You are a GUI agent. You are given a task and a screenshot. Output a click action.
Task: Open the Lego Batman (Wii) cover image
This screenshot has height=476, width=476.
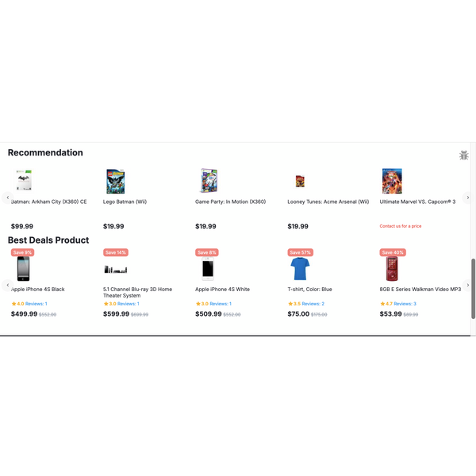tap(116, 181)
